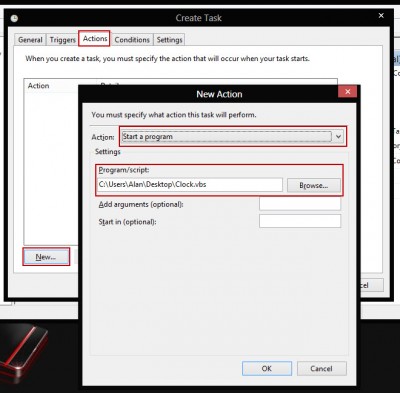Click the Program/script path field

pos(190,184)
